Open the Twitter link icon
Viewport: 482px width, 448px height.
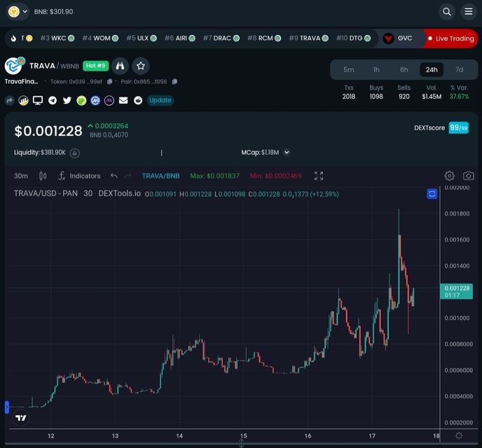click(67, 100)
